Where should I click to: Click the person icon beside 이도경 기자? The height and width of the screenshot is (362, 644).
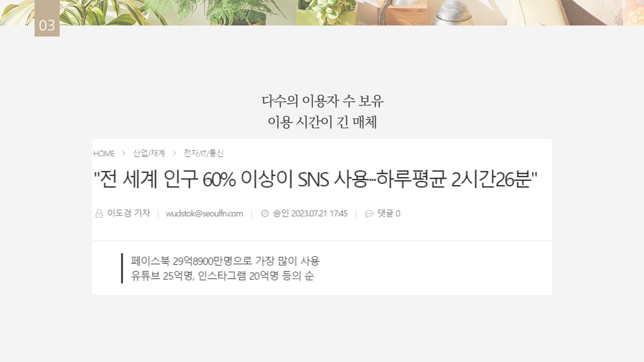click(x=99, y=214)
